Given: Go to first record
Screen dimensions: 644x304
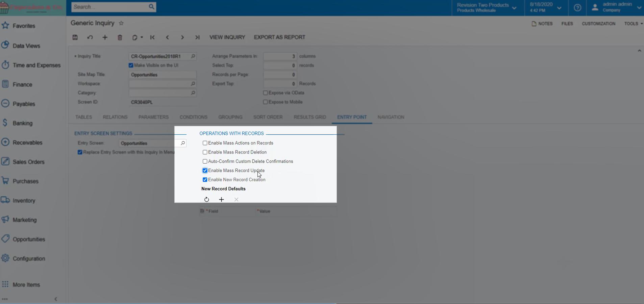Looking at the screenshot, I should 152,37.
